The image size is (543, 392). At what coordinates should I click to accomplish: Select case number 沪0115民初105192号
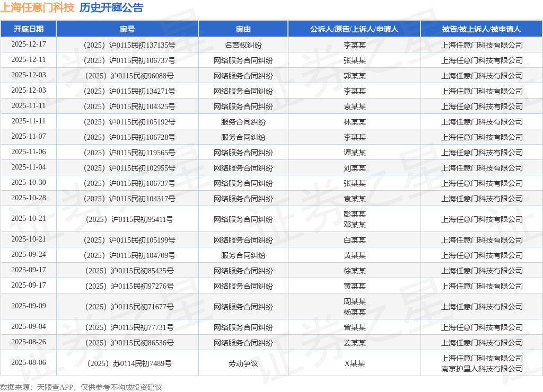click(129, 122)
